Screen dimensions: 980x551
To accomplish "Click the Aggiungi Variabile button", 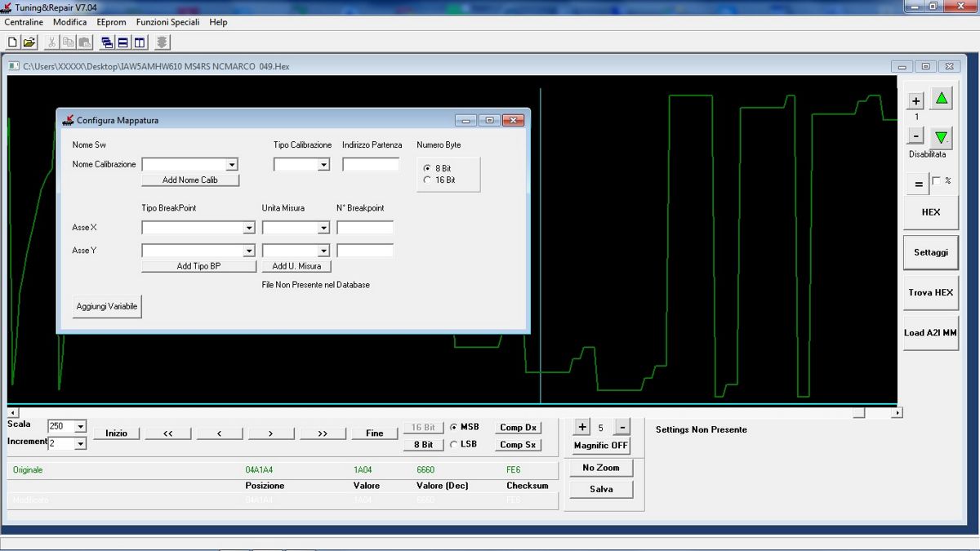I will click(107, 307).
